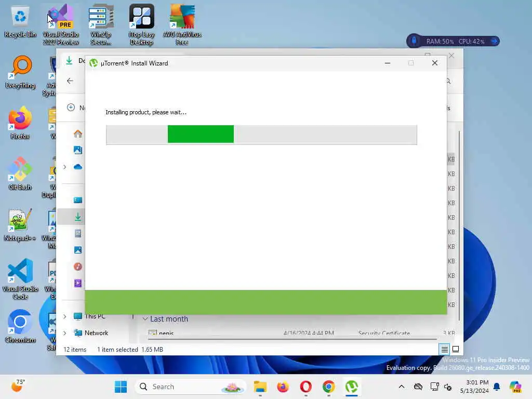Launch AVG AntiVirus Free shortcut
Screen dimensions: 532x399
[x=182, y=24]
